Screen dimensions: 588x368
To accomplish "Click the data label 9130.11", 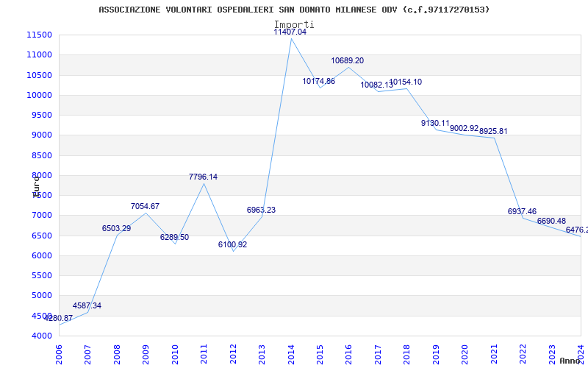I will (x=435, y=123).
